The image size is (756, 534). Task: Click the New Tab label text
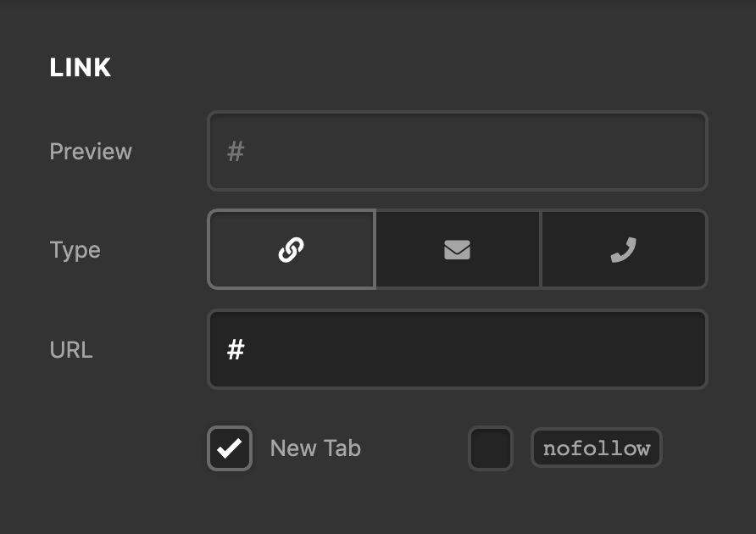point(315,448)
